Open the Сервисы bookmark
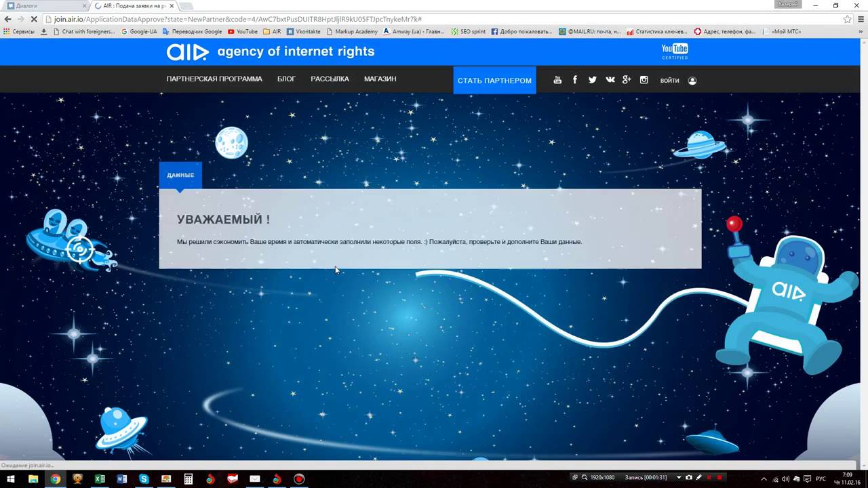This screenshot has height=488, width=868. tap(19, 31)
